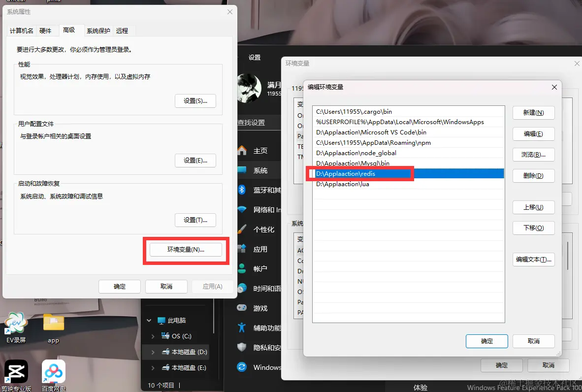The image size is (582, 392).
Task: Select the 系统 icon in Settings sidebar
Action: pyautogui.click(x=242, y=169)
